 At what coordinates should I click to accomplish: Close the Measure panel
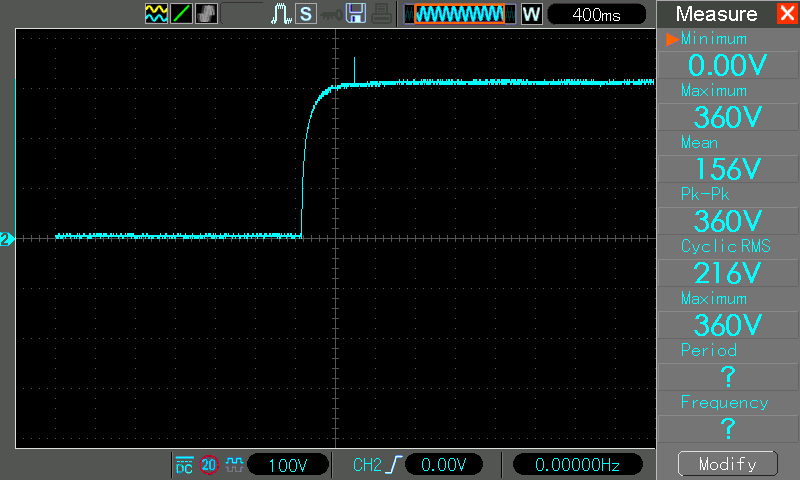coord(786,14)
